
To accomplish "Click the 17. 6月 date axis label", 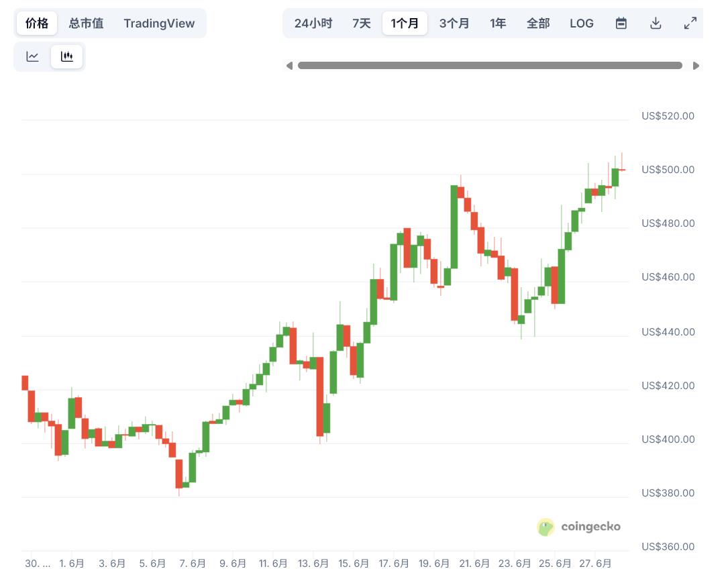I will [x=394, y=564].
